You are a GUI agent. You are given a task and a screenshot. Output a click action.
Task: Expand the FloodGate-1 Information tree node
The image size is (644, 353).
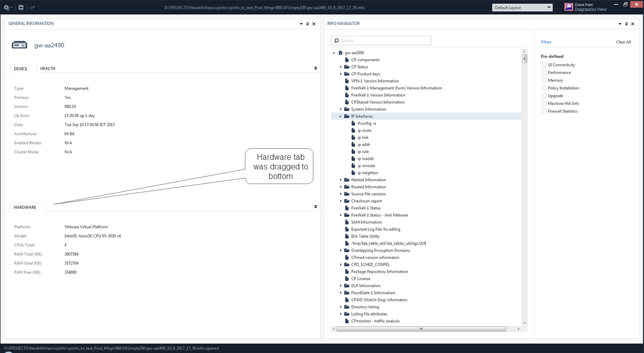(x=341, y=292)
